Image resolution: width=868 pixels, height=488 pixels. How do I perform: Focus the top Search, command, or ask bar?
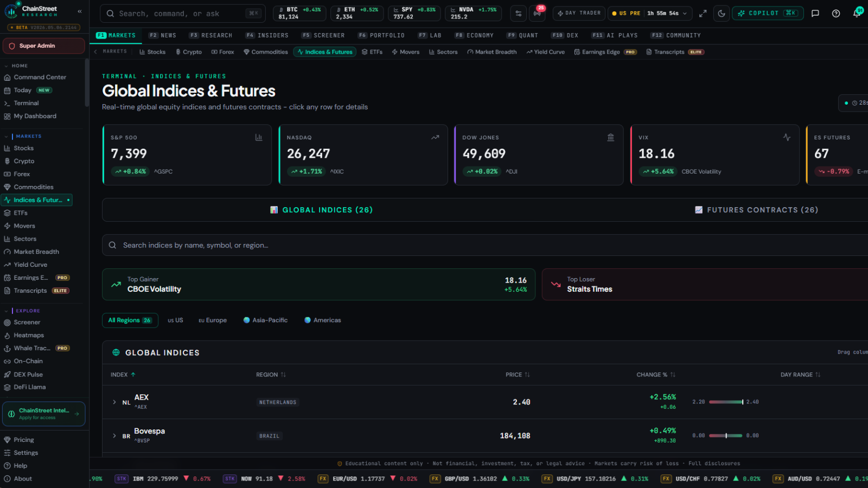(x=183, y=14)
